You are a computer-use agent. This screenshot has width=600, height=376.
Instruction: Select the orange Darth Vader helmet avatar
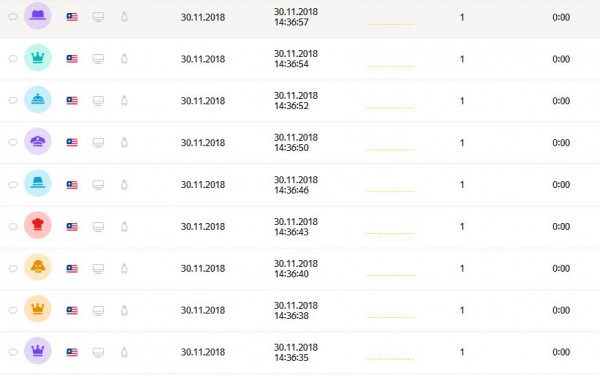pos(38,267)
